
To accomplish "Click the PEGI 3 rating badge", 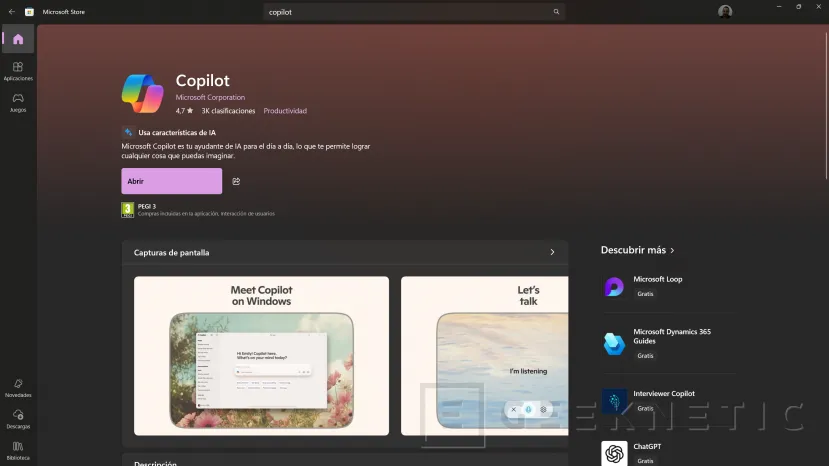I will coord(127,210).
